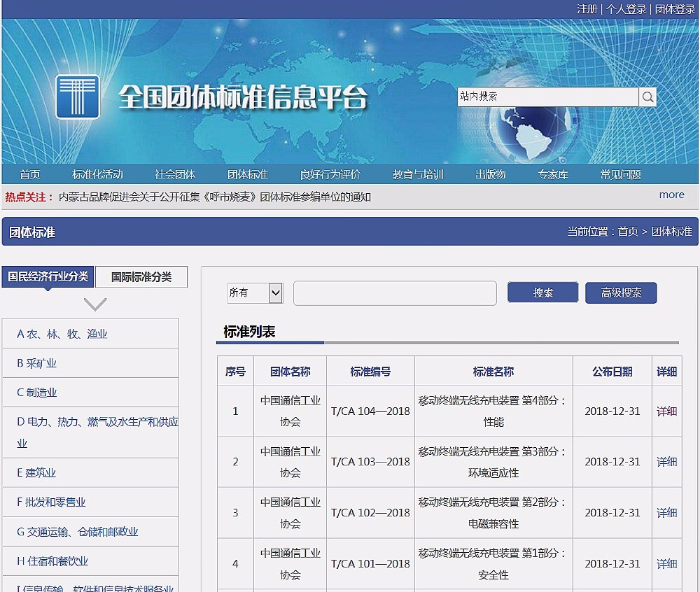Viewport: 700px width, 592px height.
Task: Open 详细 for T/CA 103—2018
Action: (666, 462)
